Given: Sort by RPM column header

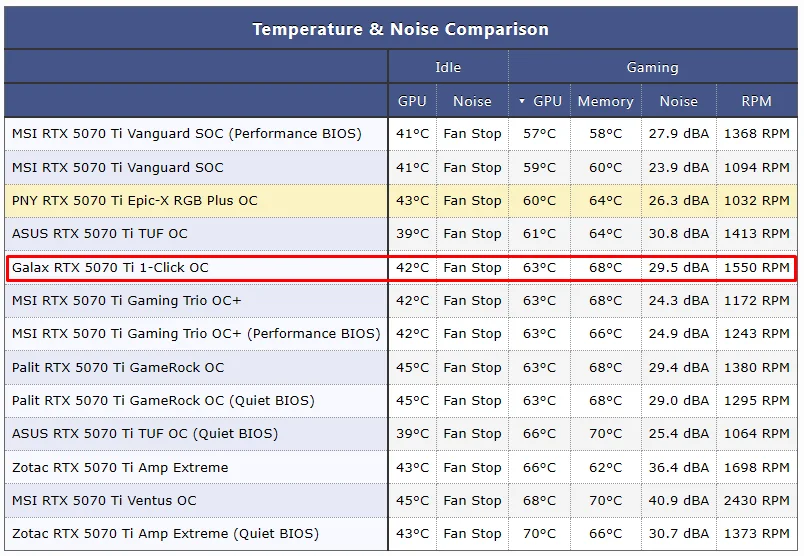Looking at the screenshot, I should tap(756, 101).
